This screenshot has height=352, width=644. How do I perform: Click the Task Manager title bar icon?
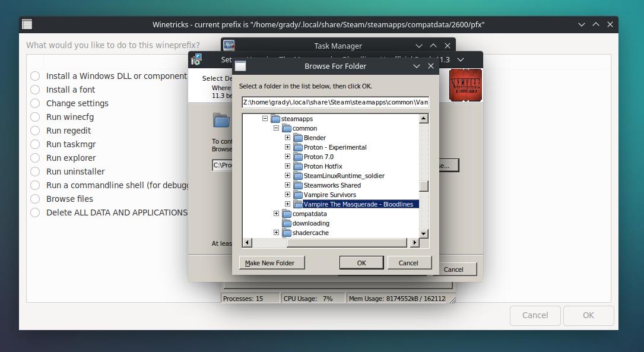pyautogui.click(x=229, y=45)
